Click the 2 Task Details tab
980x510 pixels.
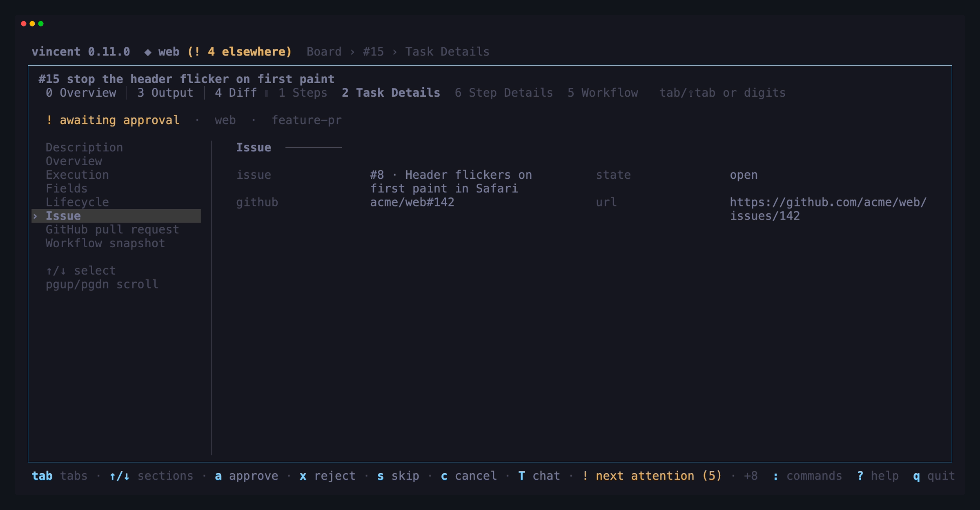(x=391, y=93)
